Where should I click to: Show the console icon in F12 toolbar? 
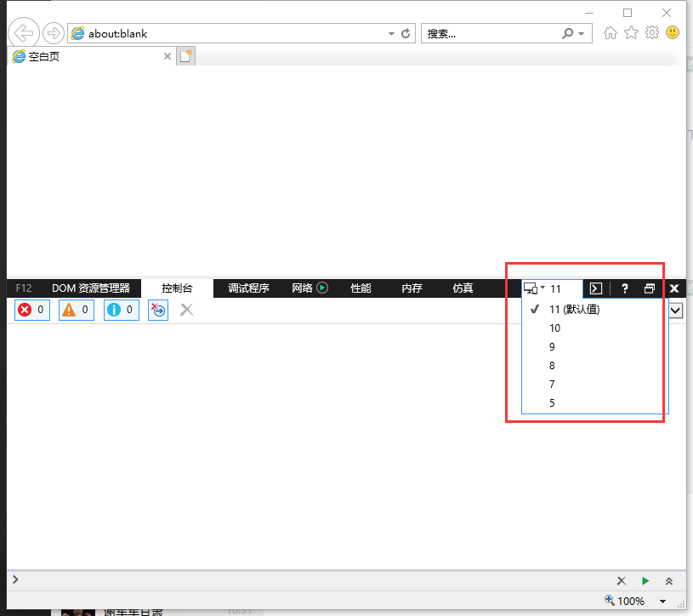click(596, 288)
